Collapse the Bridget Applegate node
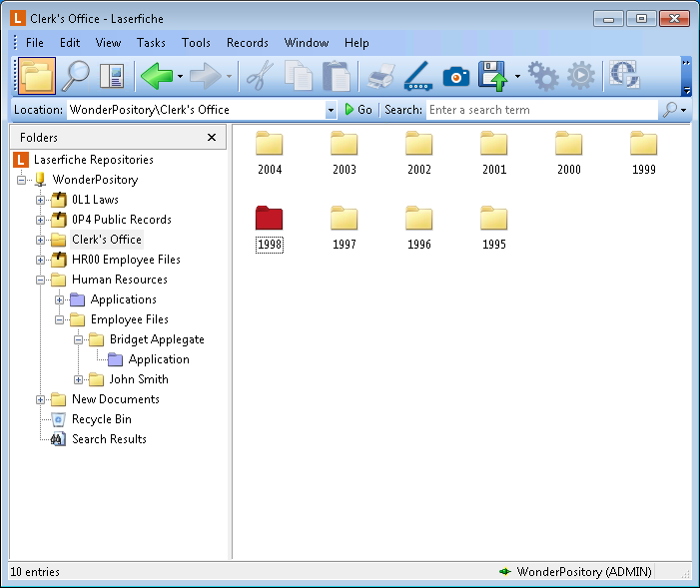 [x=78, y=339]
